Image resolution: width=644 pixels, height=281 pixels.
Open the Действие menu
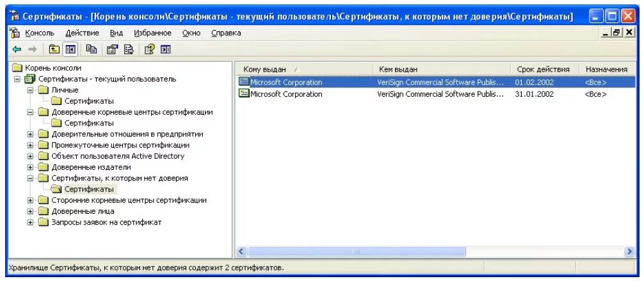82,33
